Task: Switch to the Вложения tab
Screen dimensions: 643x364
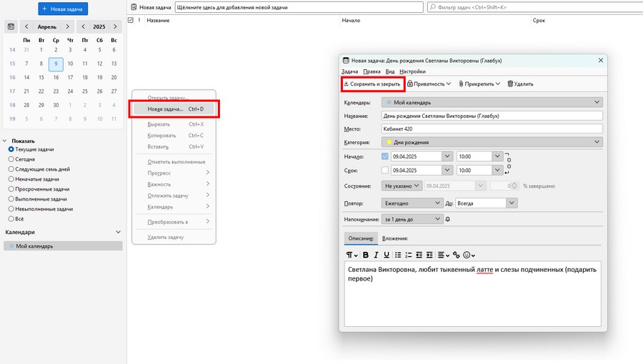Action: (x=394, y=238)
